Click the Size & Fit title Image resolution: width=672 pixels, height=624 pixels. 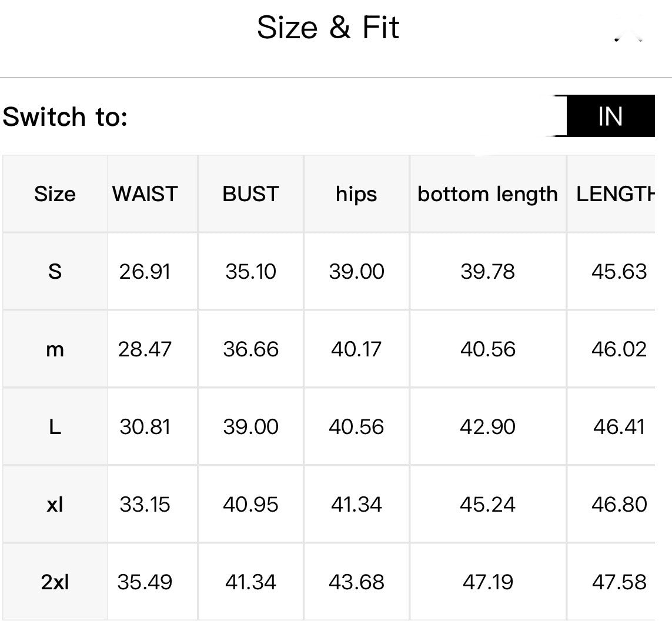[x=328, y=28]
